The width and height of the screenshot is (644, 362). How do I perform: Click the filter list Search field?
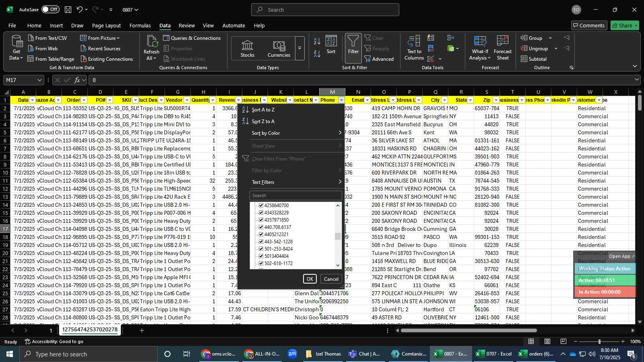coord(295,195)
